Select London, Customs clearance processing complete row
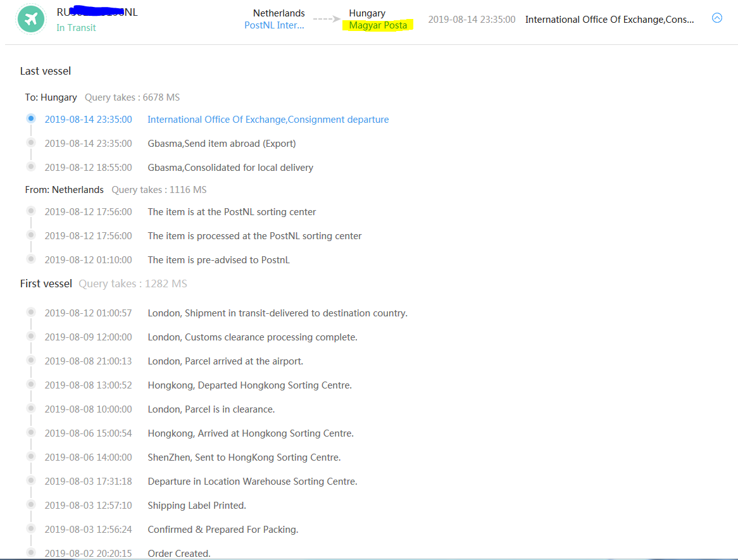738x560 pixels. click(253, 337)
